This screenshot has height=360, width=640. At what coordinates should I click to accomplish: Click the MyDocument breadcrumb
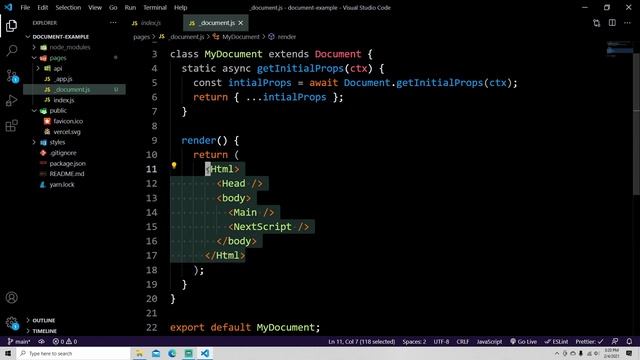240,37
